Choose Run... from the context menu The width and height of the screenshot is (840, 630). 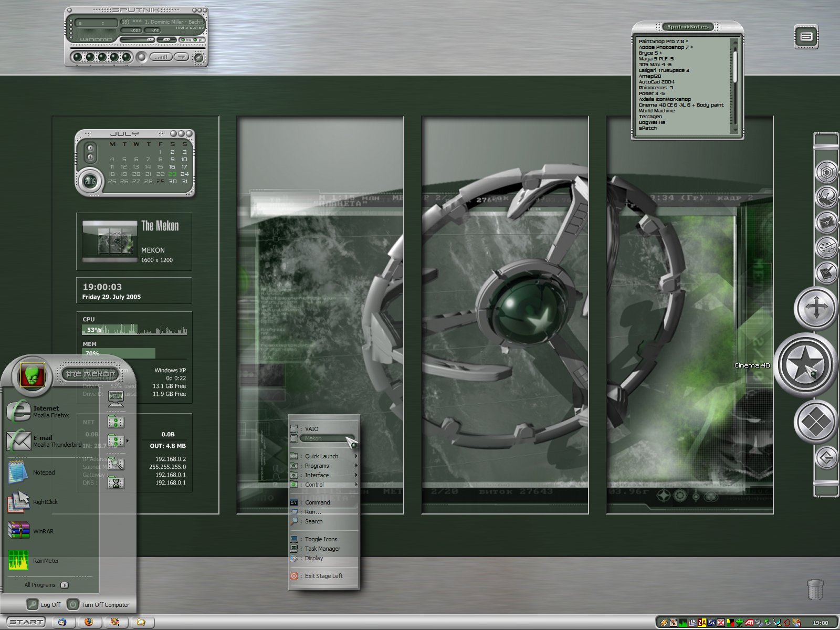tap(324, 512)
